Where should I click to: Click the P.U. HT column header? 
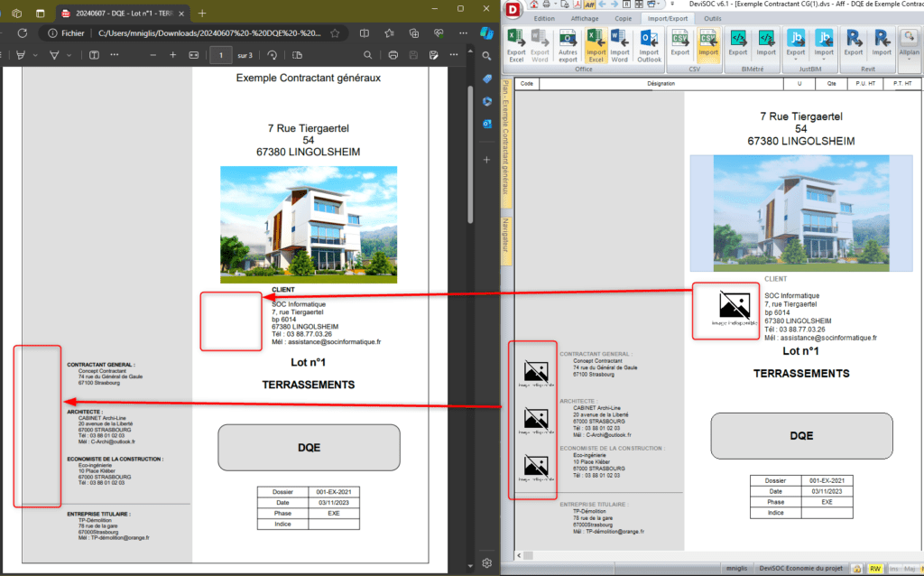pyautogui.click(x=865, y=84)
